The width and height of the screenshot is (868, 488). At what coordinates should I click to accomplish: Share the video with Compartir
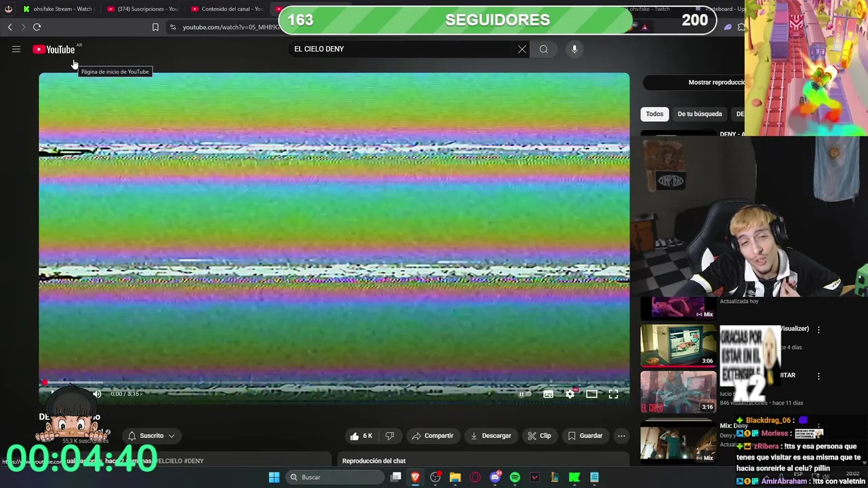(433, 436)
